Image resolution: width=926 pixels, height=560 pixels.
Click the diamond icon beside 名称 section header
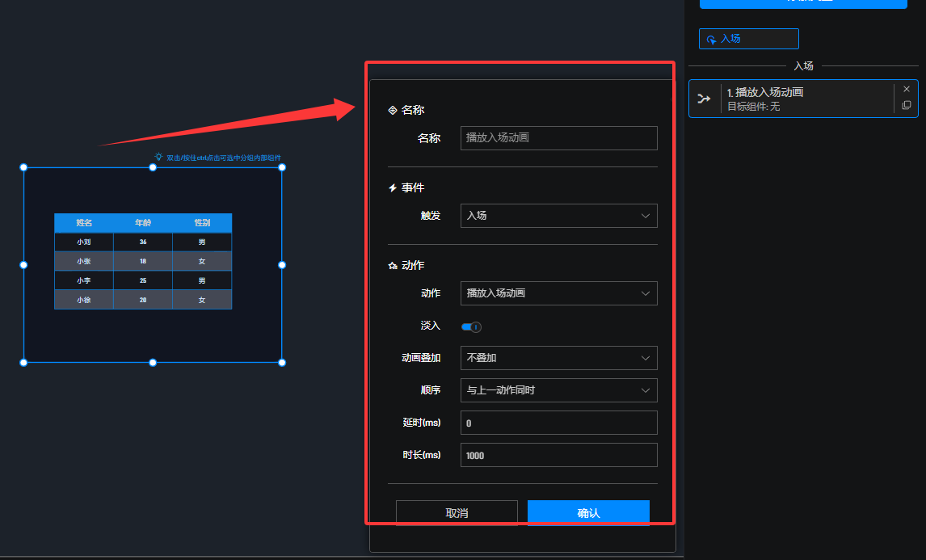pos(393,110)
